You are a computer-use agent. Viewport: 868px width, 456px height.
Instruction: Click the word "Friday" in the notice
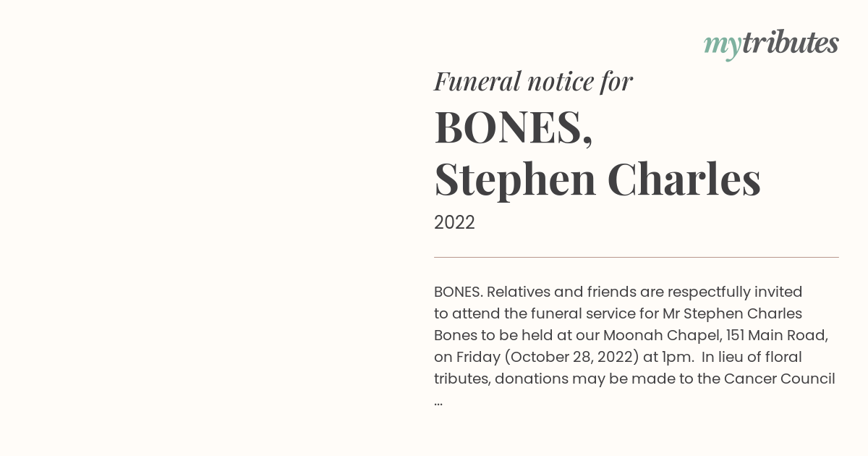(x=477, y=357)
